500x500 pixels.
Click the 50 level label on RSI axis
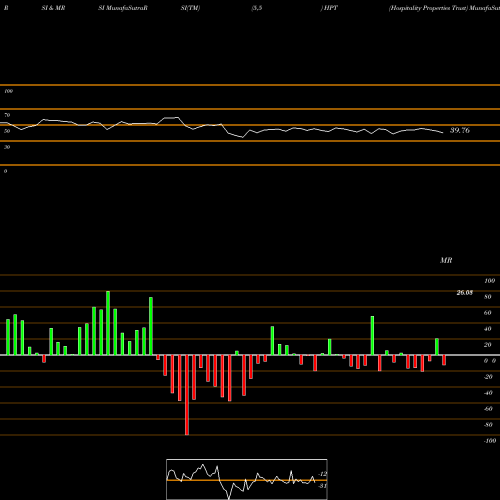pos(7,131)
